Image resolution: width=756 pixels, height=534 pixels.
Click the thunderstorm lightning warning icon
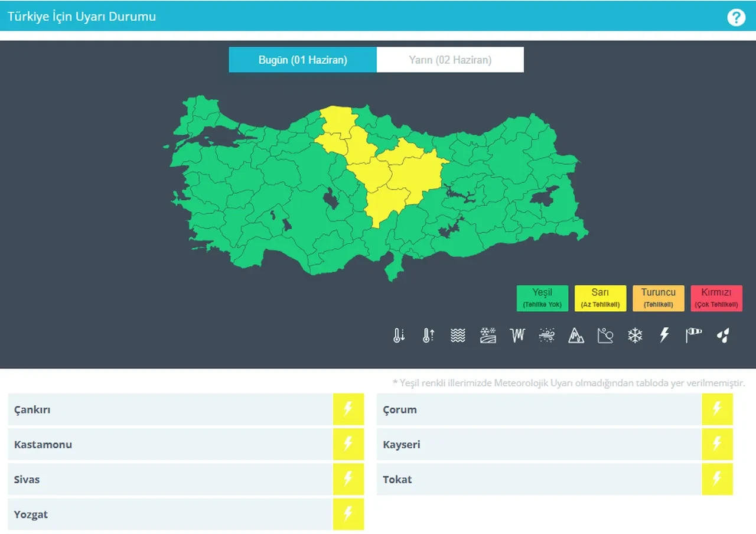tap(664, 335)
